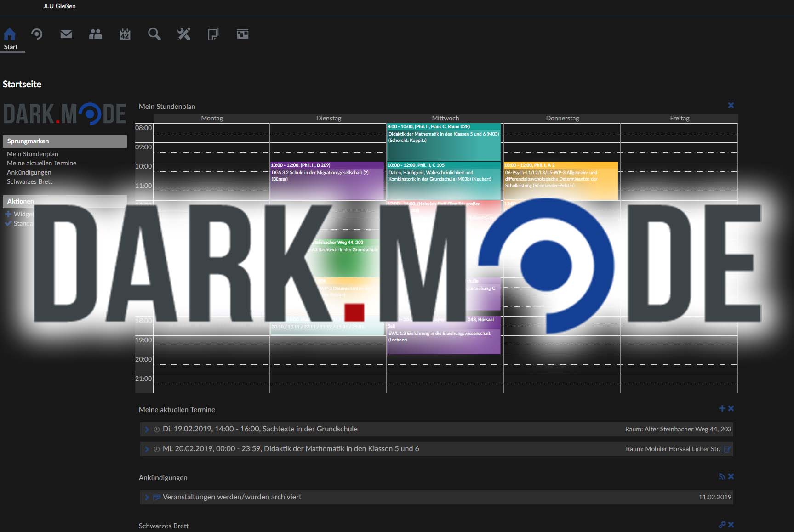Image resolution: width=794 pixels, height=532 pixels.
Task: Click the Schwarzes Brett widget title
Action: 164,526
